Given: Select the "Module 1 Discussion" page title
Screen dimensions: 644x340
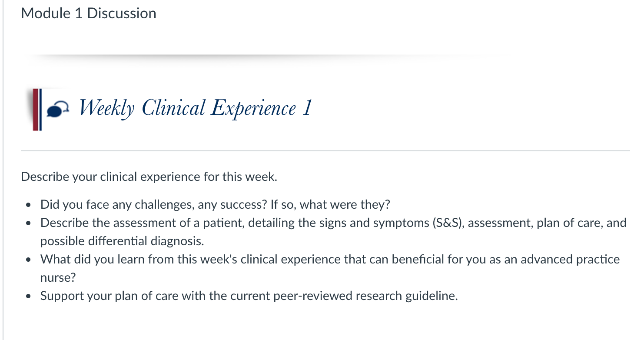Looking at the screenshot, I should click(89, 13).
